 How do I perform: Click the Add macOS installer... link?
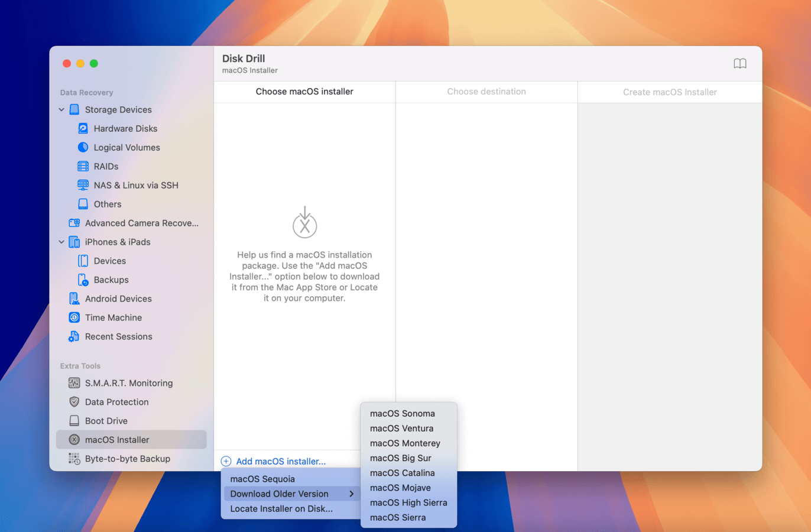tap(281, 462)
